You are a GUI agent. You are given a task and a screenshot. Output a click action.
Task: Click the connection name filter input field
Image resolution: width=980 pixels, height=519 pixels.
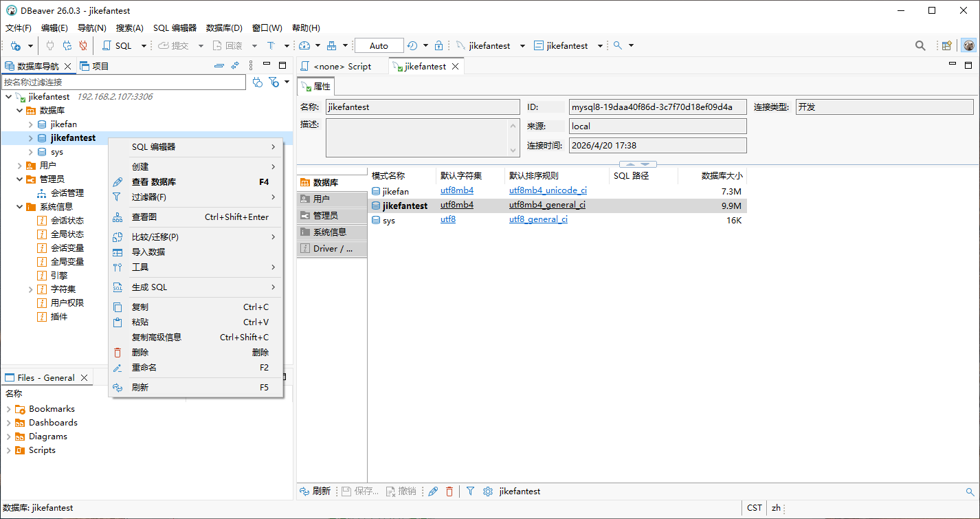(x=124, y=82)
